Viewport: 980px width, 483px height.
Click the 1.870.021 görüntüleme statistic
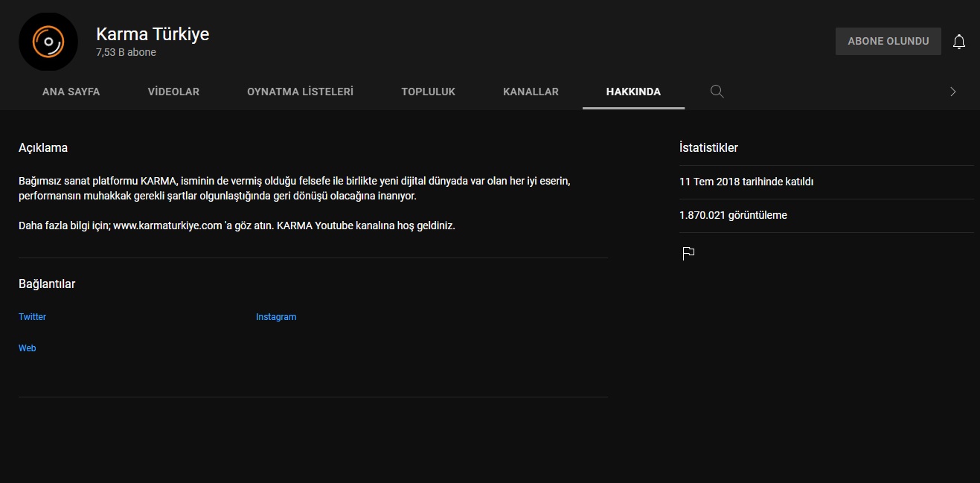[733, 215]
